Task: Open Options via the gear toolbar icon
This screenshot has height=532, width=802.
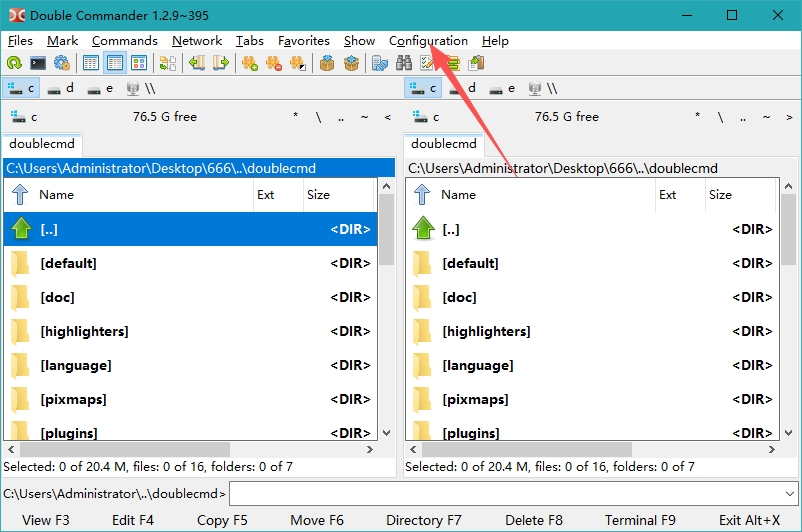Action: point(62,63)
